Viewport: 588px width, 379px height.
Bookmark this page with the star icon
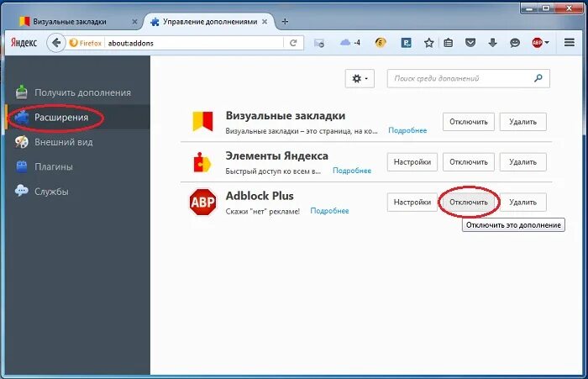pyautogui.click(x=428, y=43)
